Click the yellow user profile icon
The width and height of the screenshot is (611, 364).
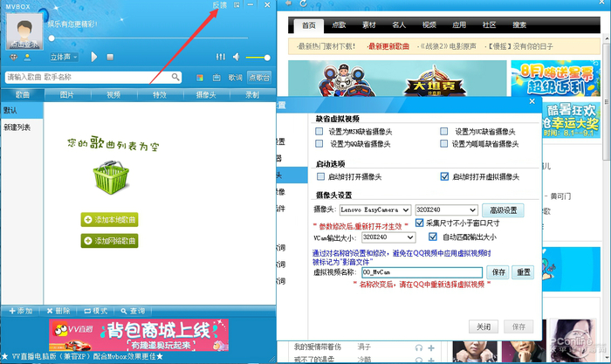point(27,58)
